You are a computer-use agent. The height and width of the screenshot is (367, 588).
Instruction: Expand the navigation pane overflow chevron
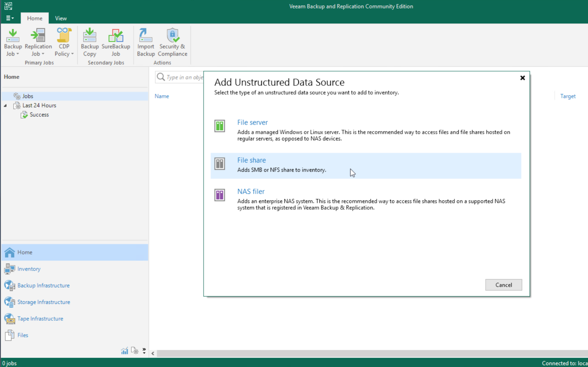click(x=144, y=351)
